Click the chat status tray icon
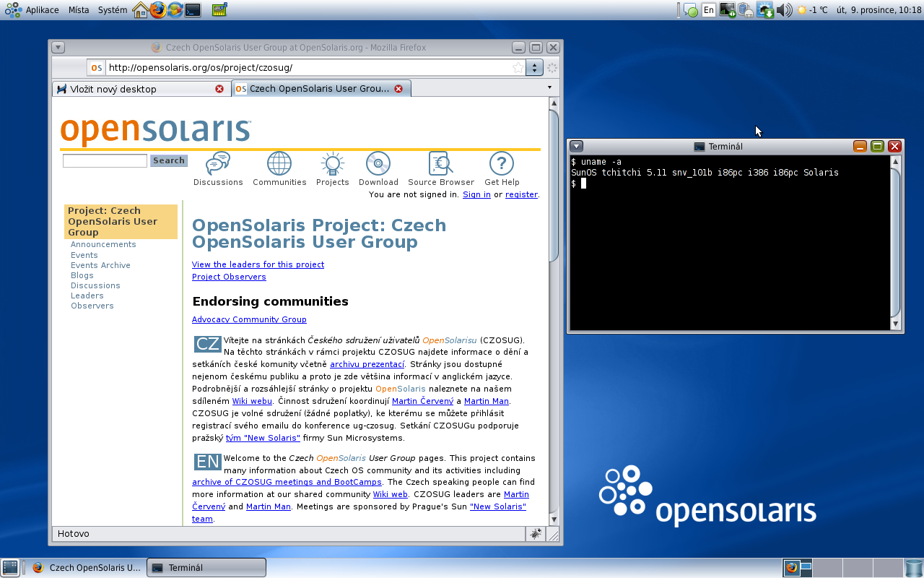The width and height of the screenshot is (924, 578). point(691,11)
